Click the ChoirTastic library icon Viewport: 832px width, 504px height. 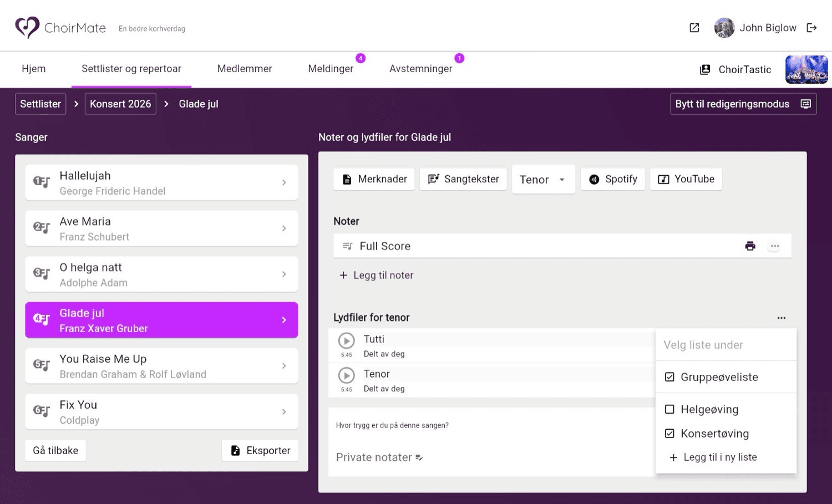click(705, 69)
